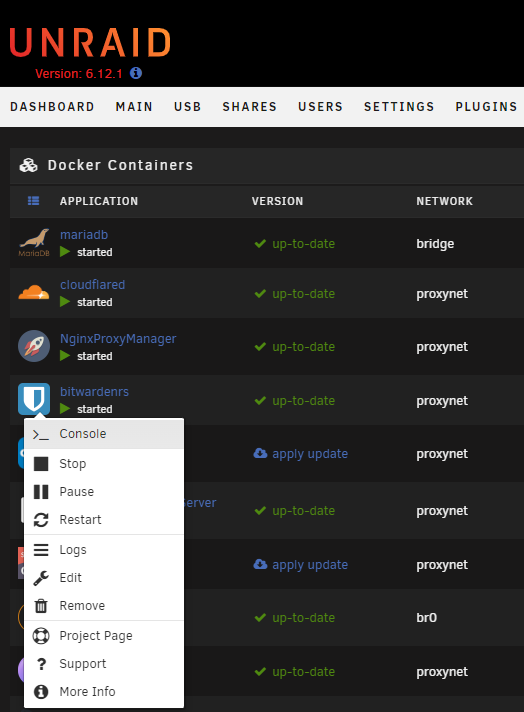Click the 'Version: 6.12.1' text
The height and width of the screenshot is (712, 524).
click(79, 74)
